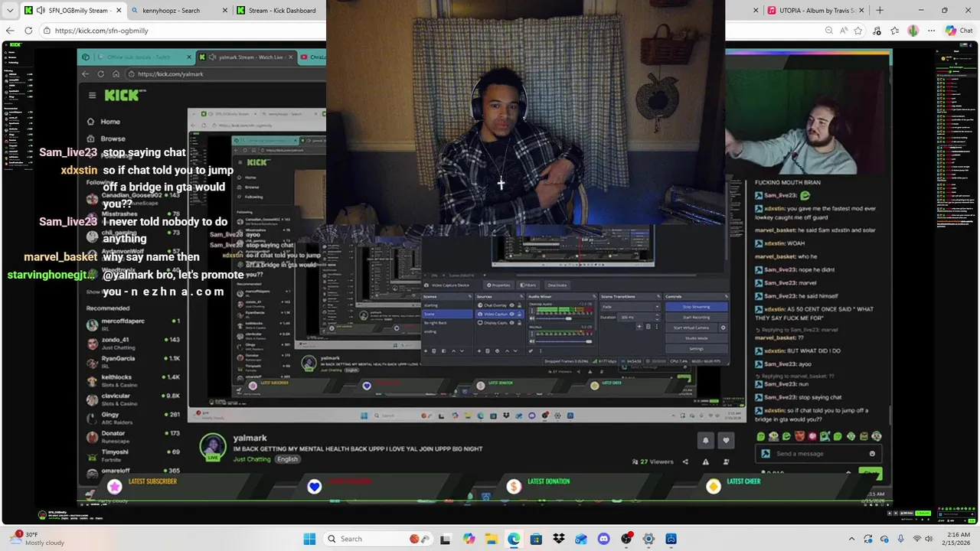Screen dimensions: 980x551
Task: Open the media control icon in Edge toolbar
Action: (877, 31)
